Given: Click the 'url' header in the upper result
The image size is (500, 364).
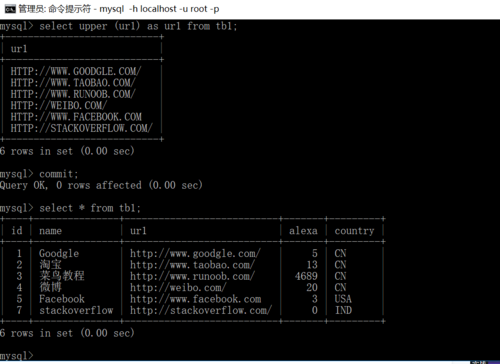Looking at the screenshot, I should [x=19, y=49].
